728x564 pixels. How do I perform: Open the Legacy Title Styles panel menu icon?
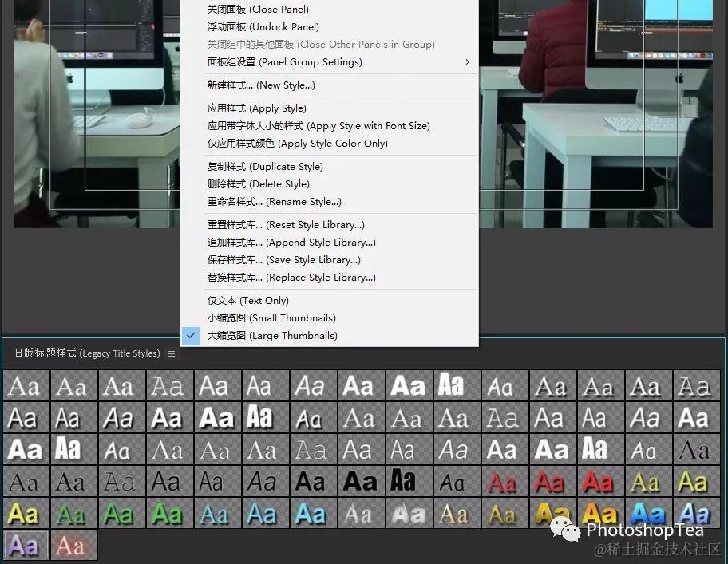(172, 354)
